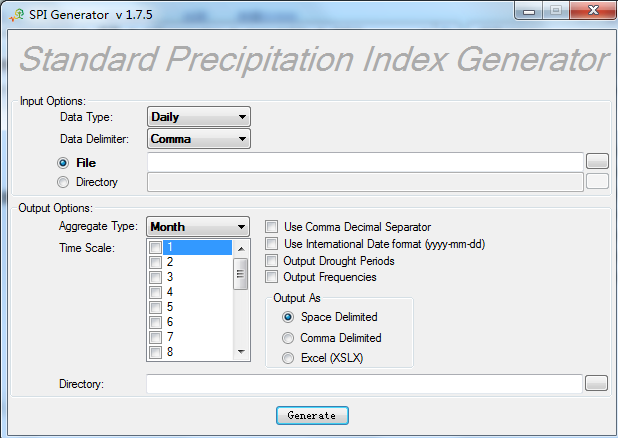Screen dimensions: 618x438
Task: Enable Output Frequencies checkbox
Action: tap(272, 277)
